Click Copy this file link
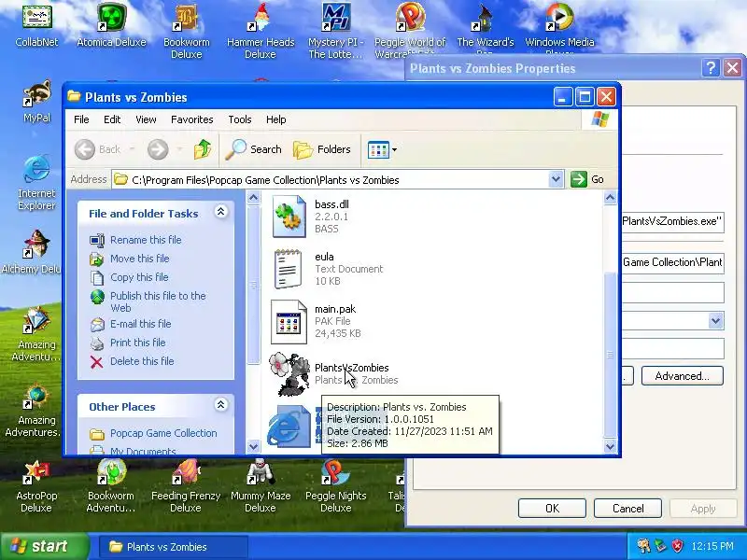Viewport: 747px width, 560px height. [139, 276]
